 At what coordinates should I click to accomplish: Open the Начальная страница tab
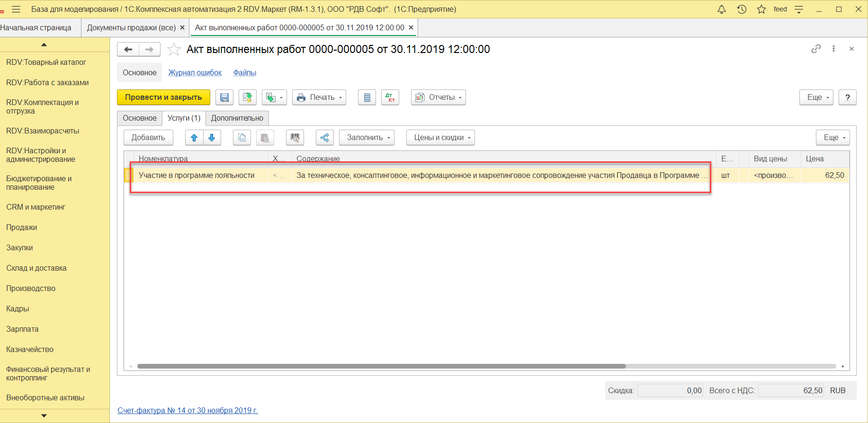pos(36,28)
